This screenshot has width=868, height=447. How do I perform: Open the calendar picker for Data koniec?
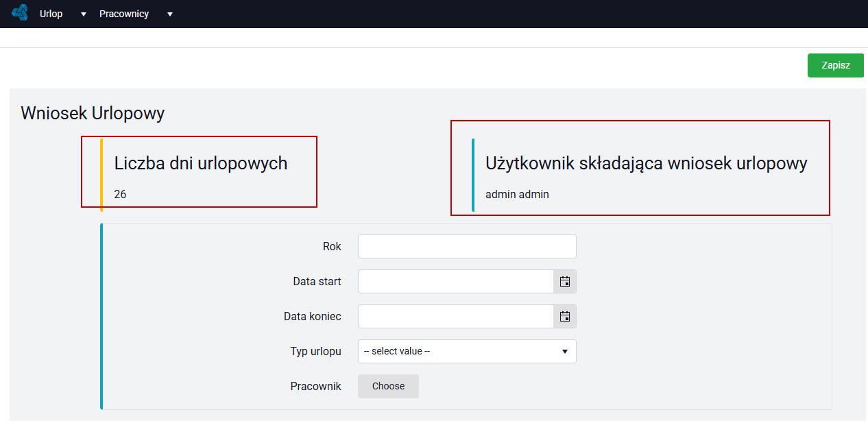pyautogui.click(x=565, y=316)
